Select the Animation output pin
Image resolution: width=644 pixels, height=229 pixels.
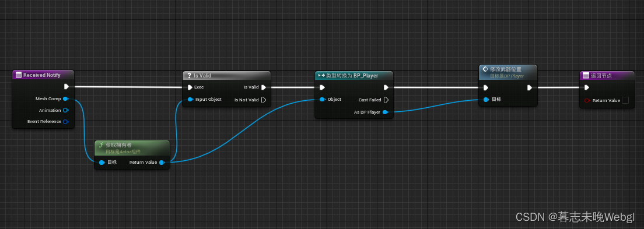65,110
